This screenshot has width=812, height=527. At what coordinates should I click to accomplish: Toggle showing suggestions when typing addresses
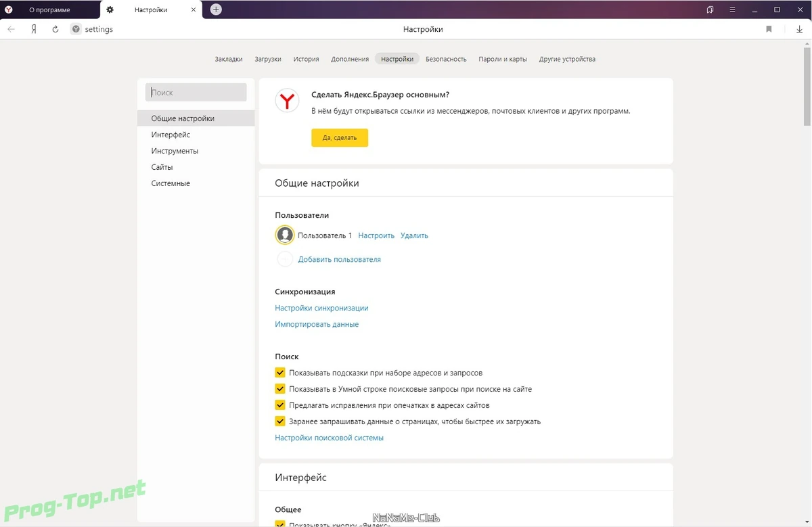(280, 373)
